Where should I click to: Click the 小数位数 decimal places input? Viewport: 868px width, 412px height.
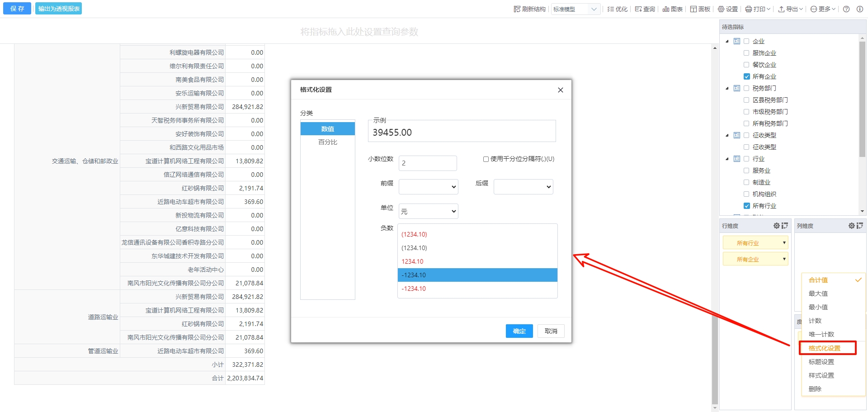pyautogui.click(x=428, y=163)
